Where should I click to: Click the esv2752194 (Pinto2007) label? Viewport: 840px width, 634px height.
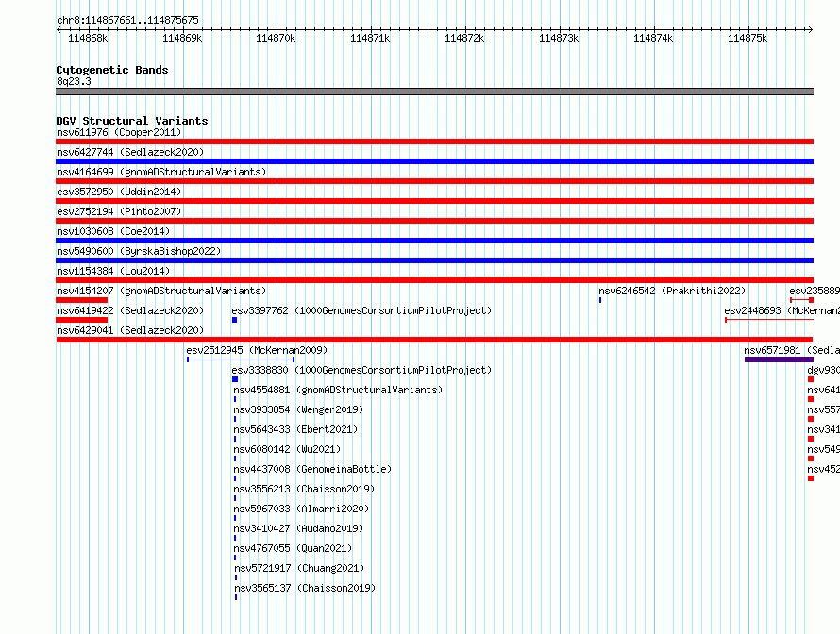[x=119, y=211]
